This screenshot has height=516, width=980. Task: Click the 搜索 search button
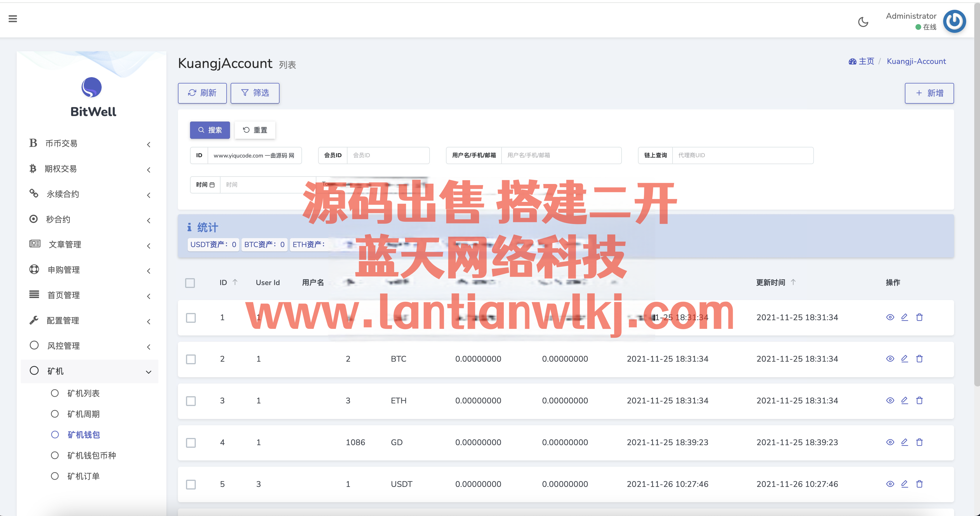pos(210,130)
